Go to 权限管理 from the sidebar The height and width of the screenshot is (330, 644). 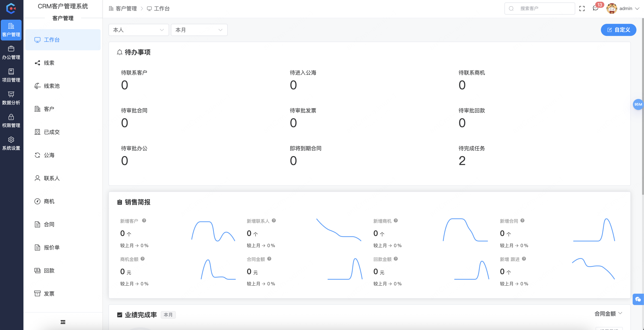(x=11, y=120)
